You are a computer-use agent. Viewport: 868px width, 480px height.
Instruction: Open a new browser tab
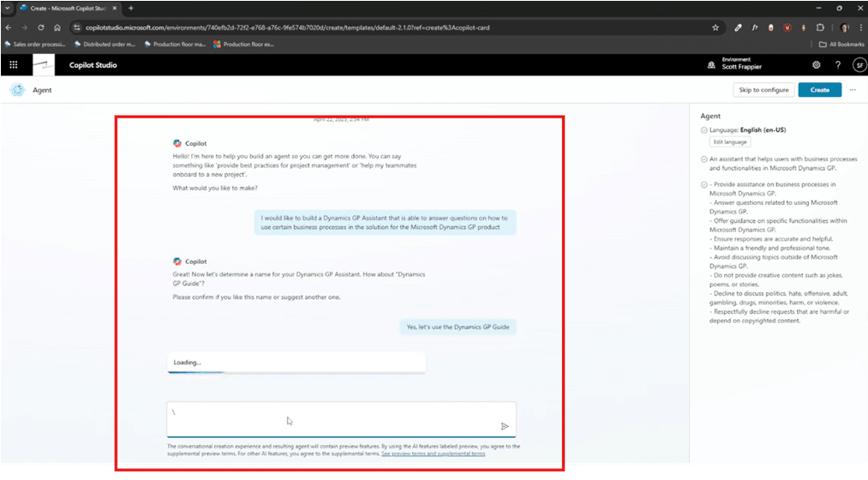[131, 8]
